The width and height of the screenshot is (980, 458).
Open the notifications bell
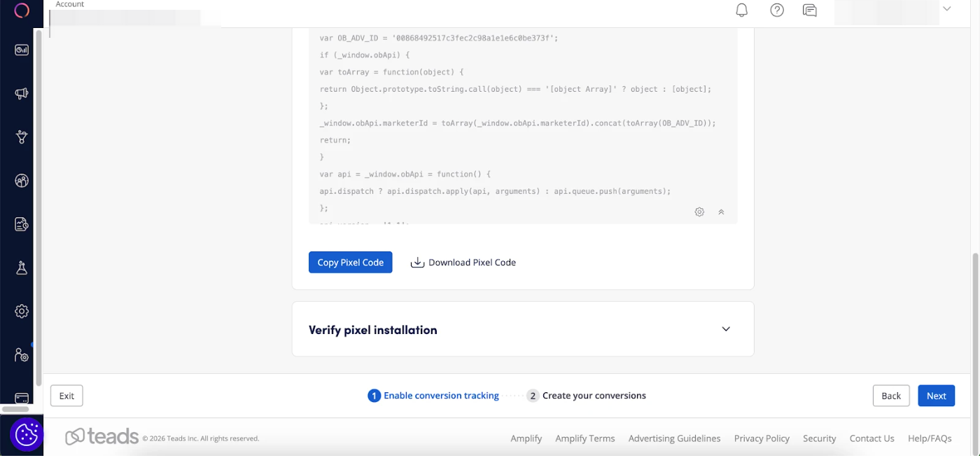click(x=741, y=10)
